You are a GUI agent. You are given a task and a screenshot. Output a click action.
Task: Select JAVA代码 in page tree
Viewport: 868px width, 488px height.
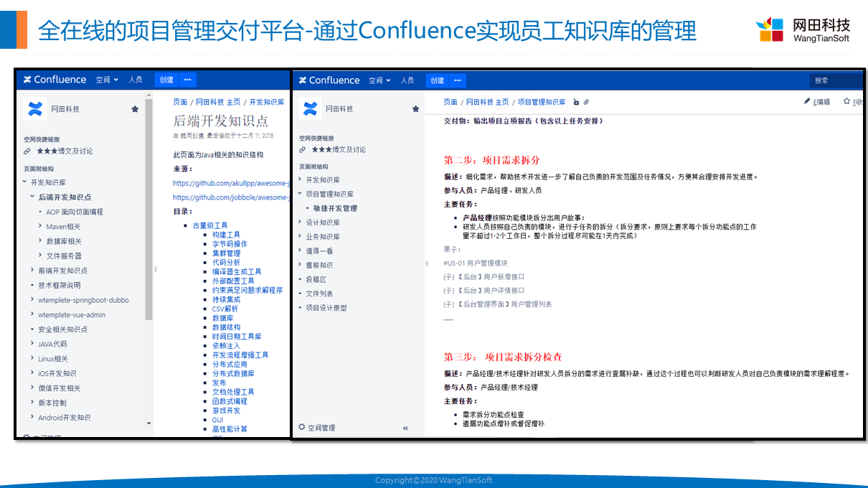click(x=52, y=344)
